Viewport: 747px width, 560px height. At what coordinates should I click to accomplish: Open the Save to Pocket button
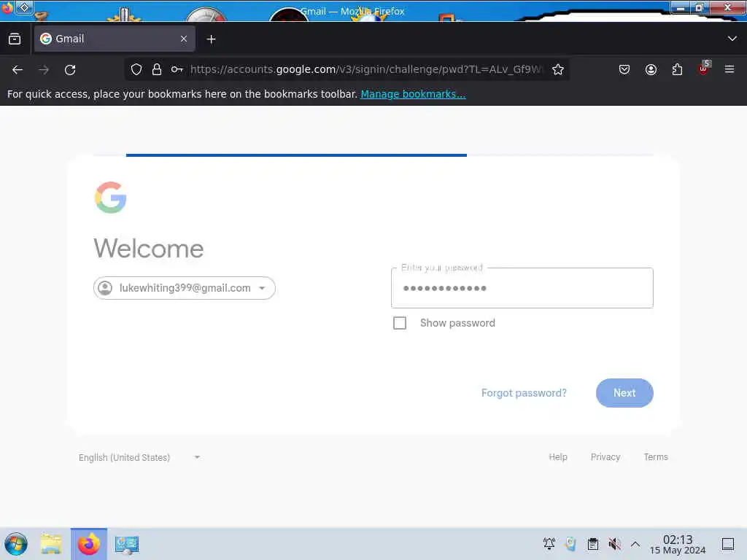pyautogui.click(x=624, y=69)
